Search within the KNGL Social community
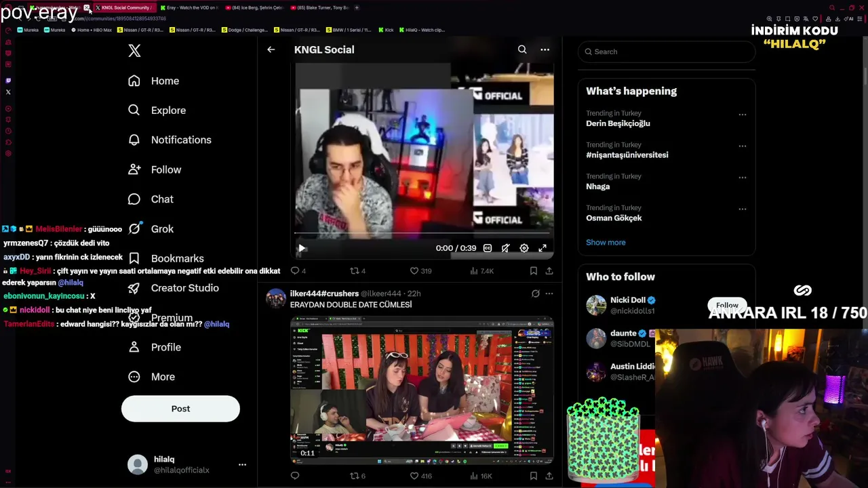868x488 pixels. point(522,49)
